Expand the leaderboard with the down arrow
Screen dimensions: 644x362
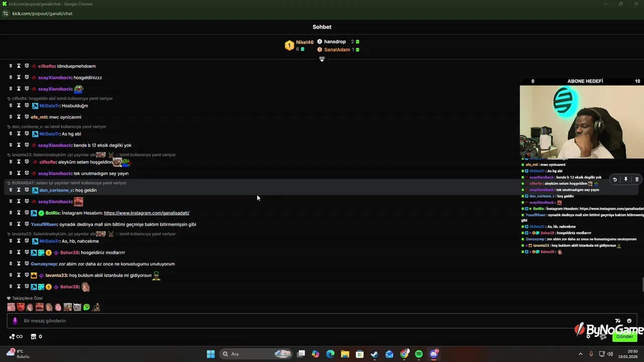pyautogui.click(x=322, y=59)
